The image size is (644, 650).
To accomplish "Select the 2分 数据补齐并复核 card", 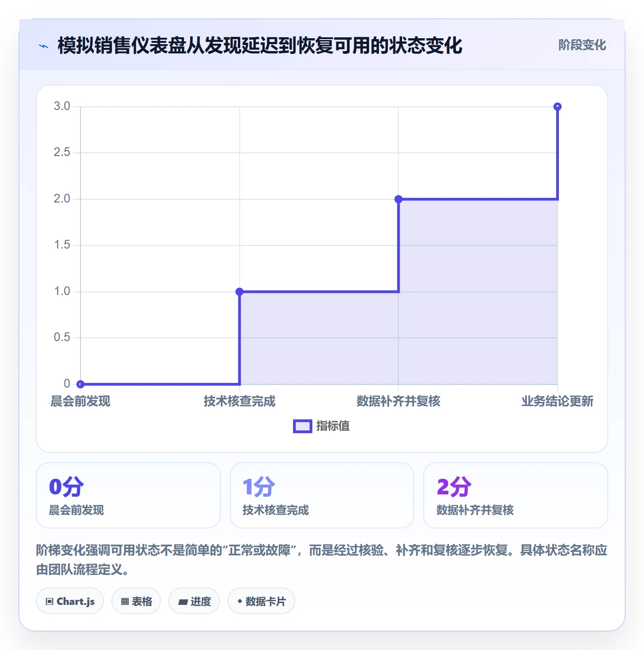I will [516, 495].
